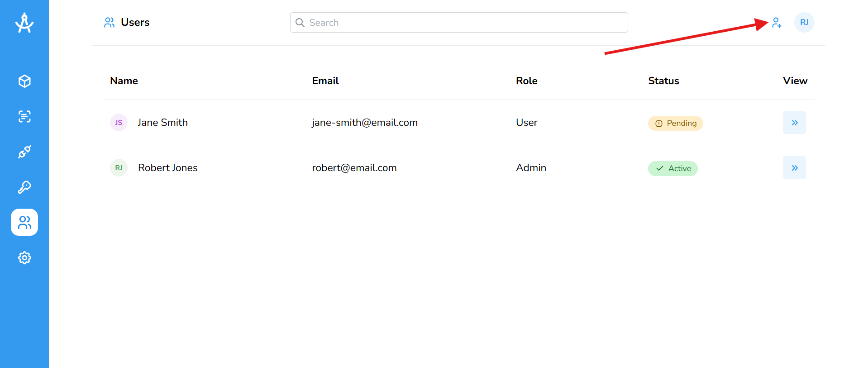The height and width of the screenshot is (368, 868).
Task: Click the Role column header
Action: tap(526, 81)
